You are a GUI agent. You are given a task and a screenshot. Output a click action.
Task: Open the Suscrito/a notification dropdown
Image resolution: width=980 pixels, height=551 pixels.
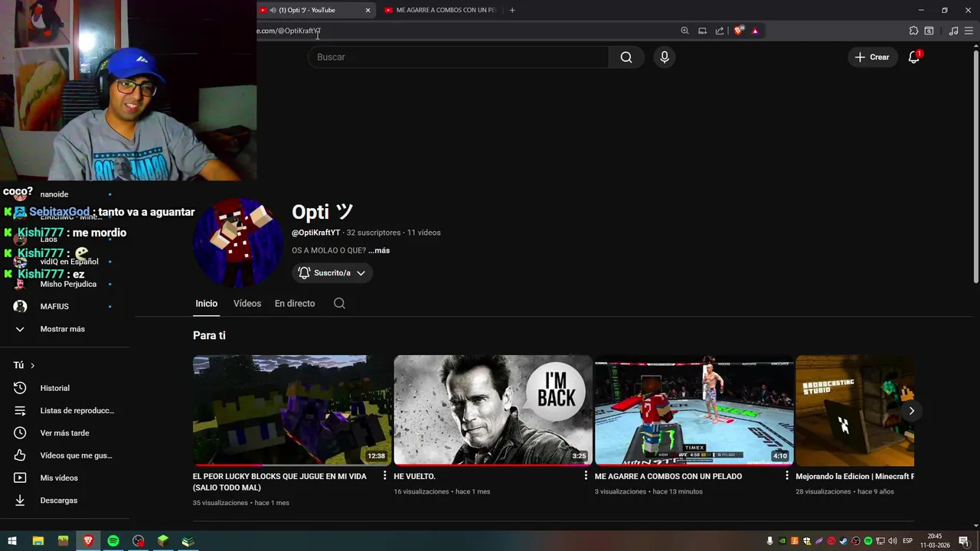tap(332, 272)
